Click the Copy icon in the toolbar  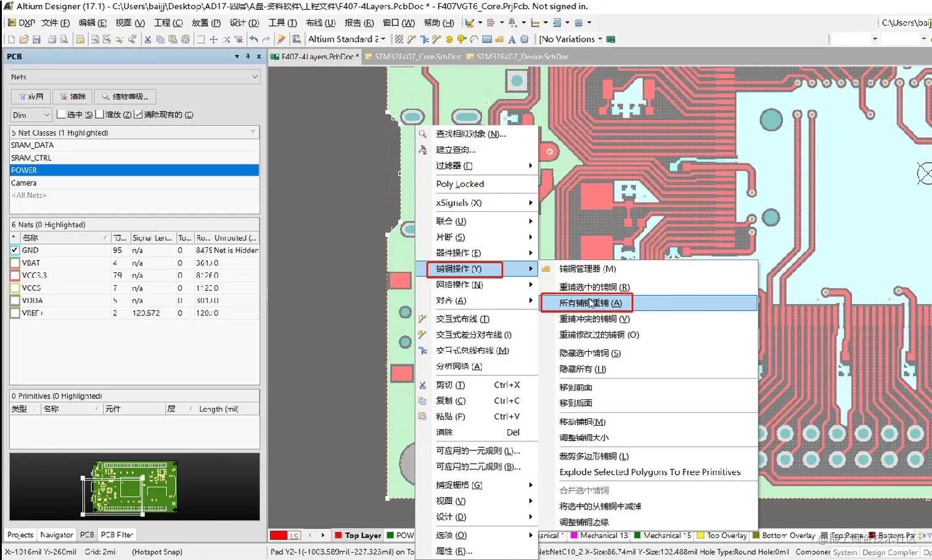[160, 39]
